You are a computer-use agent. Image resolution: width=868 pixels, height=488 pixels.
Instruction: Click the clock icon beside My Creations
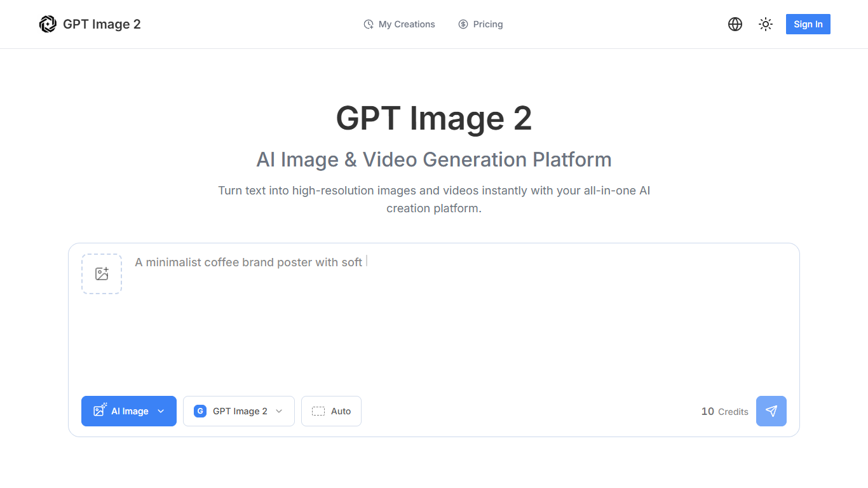[x=369, y=24]
